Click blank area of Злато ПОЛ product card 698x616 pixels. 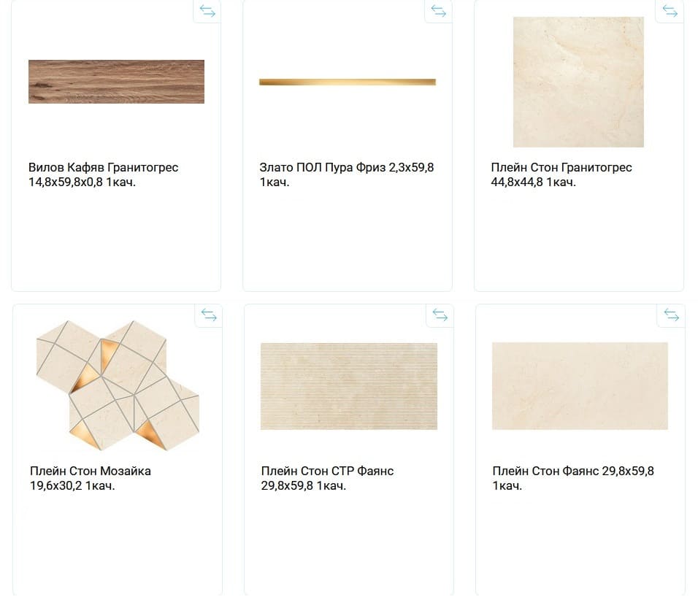(348, 240)
